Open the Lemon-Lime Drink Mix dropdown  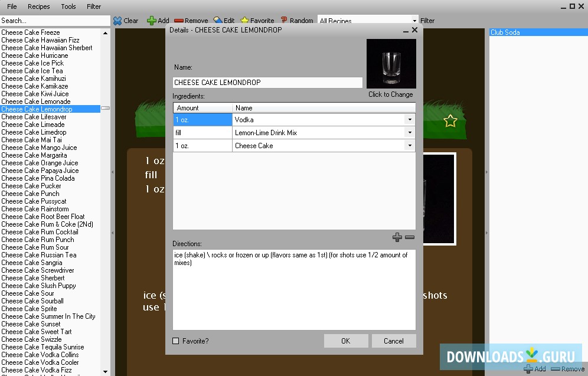[x=410, y=132]
